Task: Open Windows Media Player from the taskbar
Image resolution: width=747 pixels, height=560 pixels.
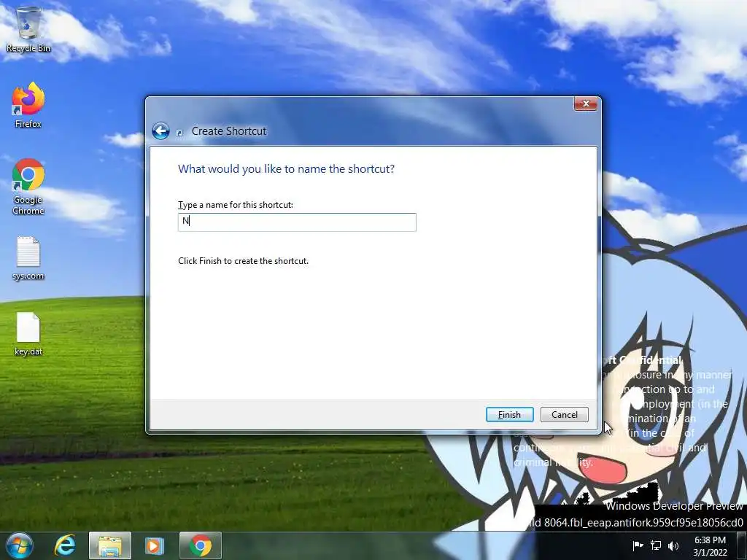Action: click(155, 545)
